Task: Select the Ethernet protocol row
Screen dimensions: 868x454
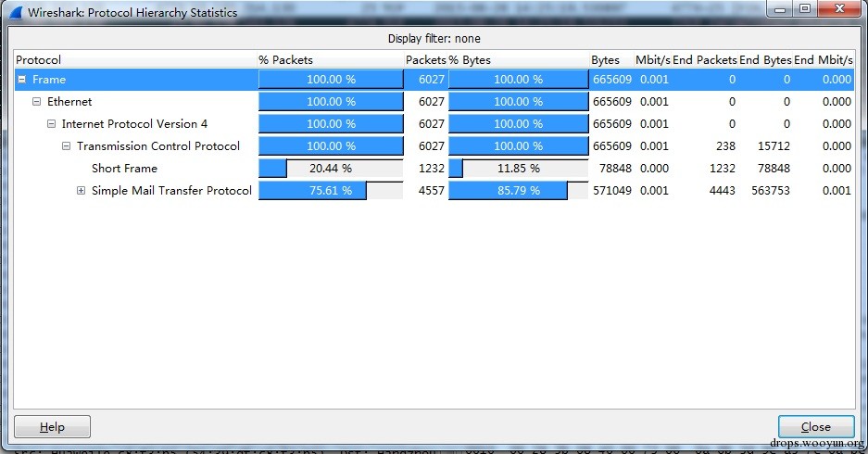Action: click(x=69, y=102)
